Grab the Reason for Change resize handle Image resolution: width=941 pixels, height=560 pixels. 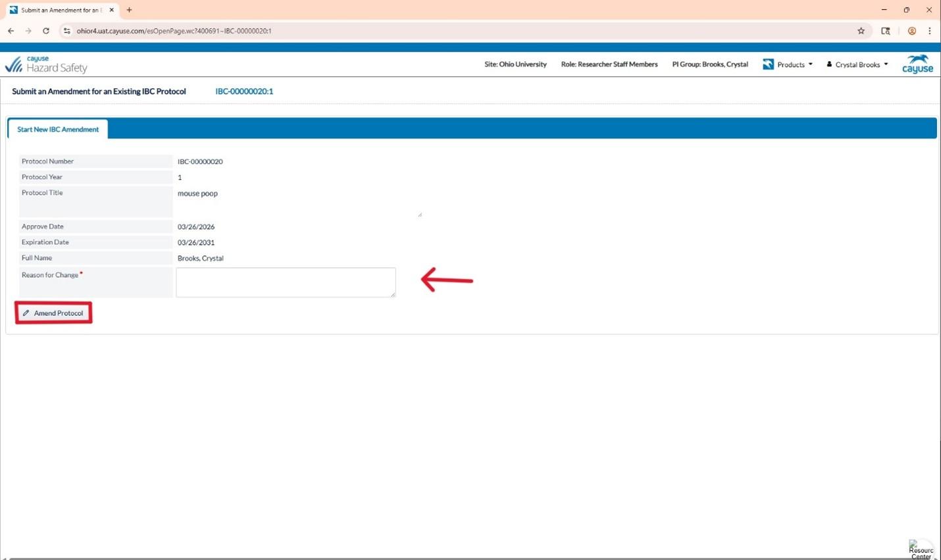pyautogui.click(x=393, y=294)
